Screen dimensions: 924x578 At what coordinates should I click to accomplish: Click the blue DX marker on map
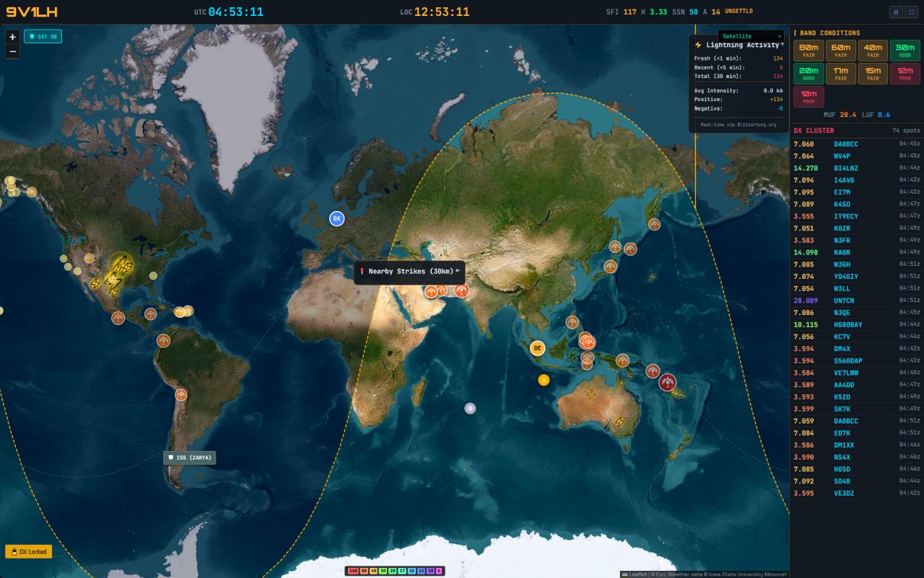[x=336, y=218]
